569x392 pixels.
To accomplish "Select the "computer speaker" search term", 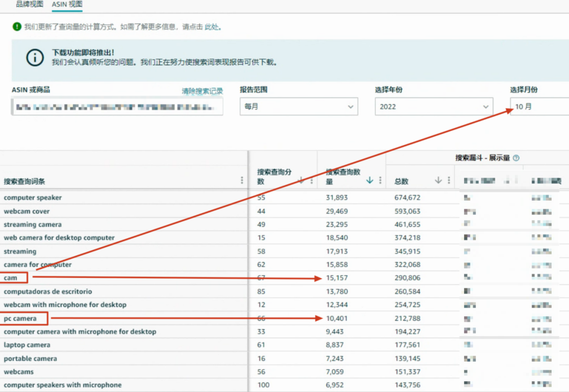I will click(33, 198).
